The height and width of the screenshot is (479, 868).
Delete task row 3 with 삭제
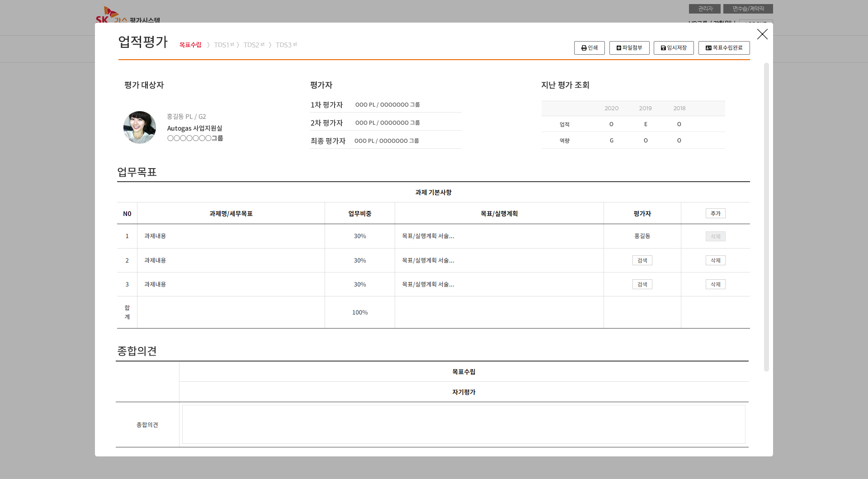click(x=715, y=284)
